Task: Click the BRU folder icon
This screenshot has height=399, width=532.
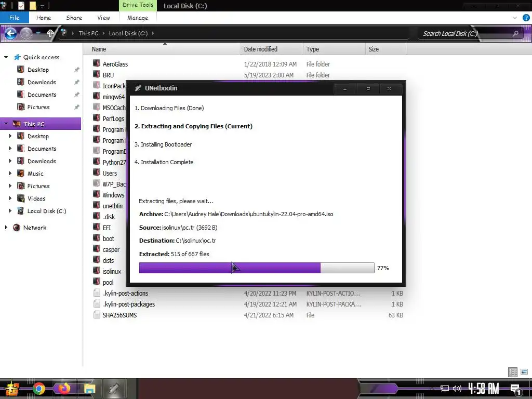Action: [x=97, y=74]
